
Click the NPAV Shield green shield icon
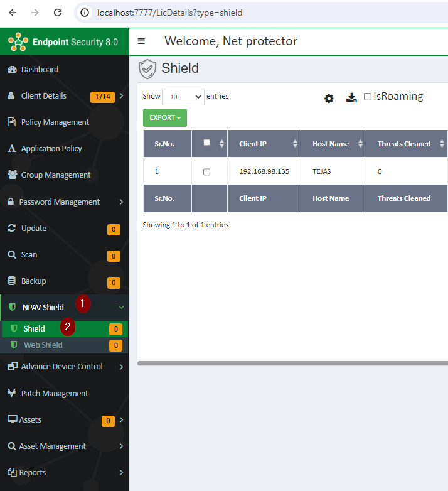tap(12, 307)
